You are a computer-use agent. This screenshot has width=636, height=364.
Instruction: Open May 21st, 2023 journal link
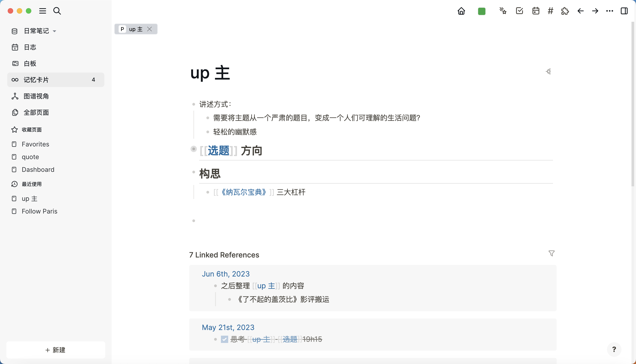(228, 328)
